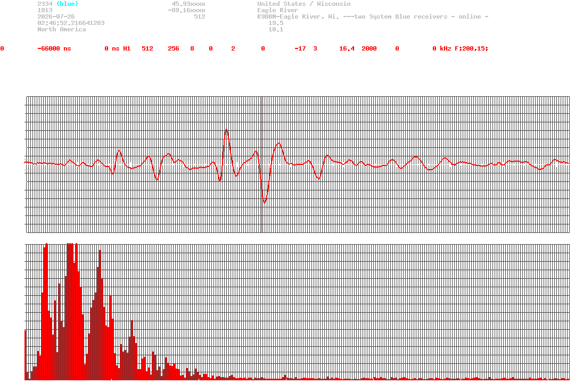Click the Eagle River city label
The image size is (583, 392).
[x=278, y=10]
